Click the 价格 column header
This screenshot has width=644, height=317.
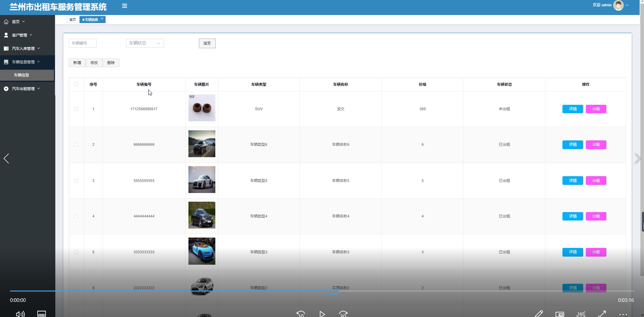coord(423,84)
